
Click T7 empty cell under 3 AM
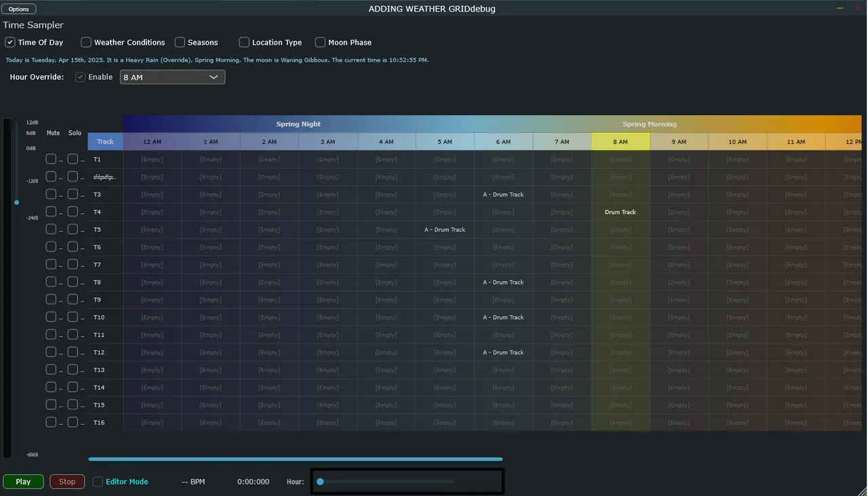328,265
